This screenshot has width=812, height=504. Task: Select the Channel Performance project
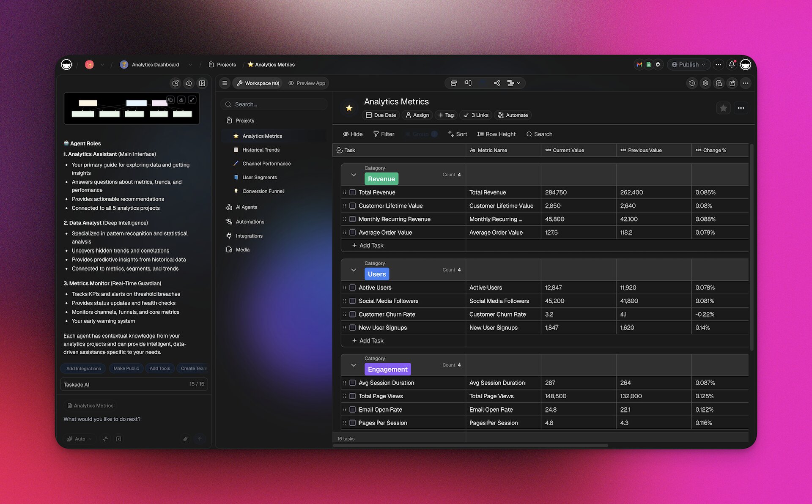click(266, 164)
